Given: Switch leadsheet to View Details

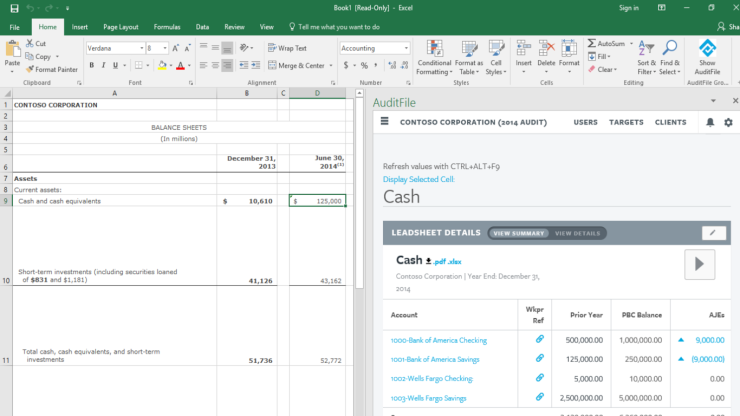Looking at the screenshot, I should (577, 233).
